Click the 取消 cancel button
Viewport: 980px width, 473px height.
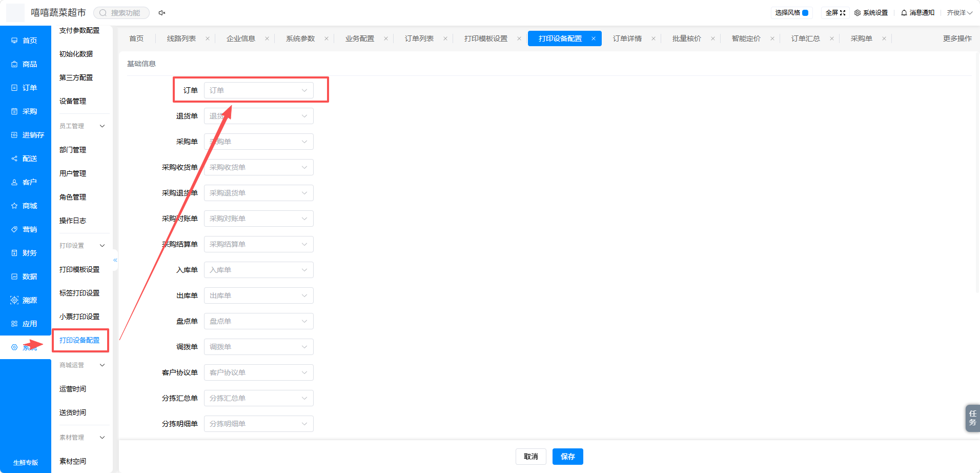tap(531, 457)
